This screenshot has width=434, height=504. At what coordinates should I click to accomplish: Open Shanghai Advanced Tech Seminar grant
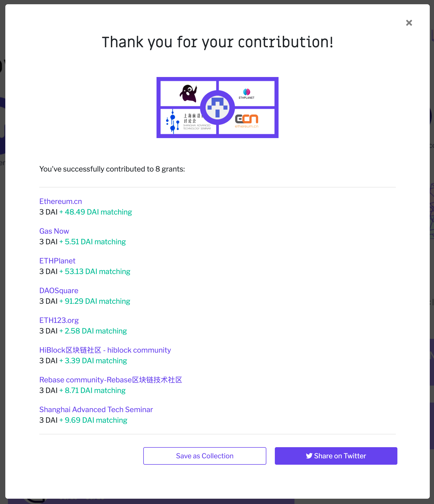(96, 409)
